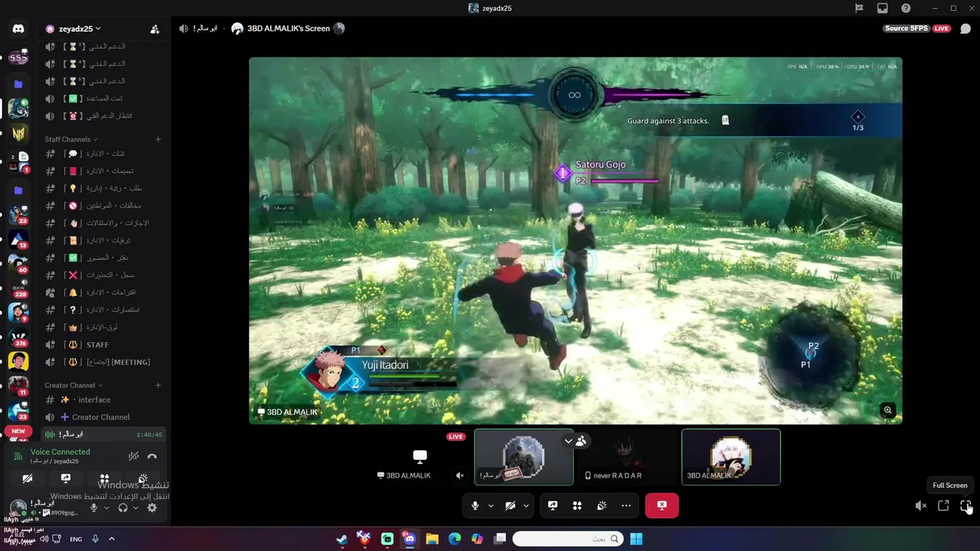The width and height of the screenshot is (980, 551).
Task: Pop out the stream window
Action: click(x=943, y=506)
